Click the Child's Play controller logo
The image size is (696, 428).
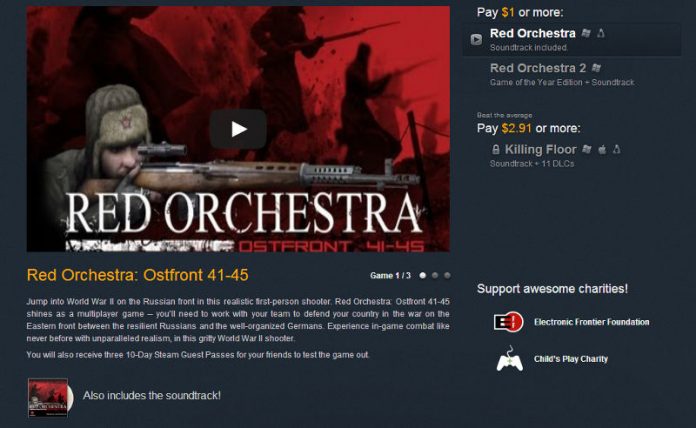point(510,359)
